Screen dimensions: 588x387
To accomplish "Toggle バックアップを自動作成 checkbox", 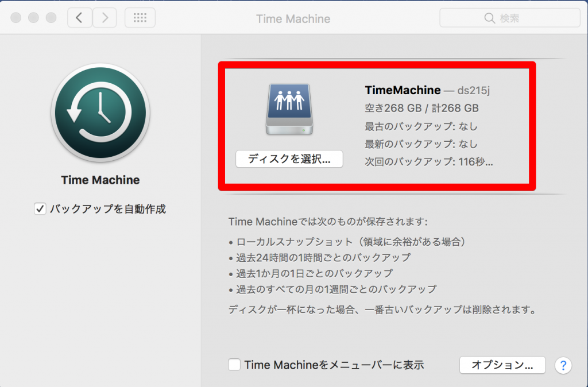I will [40, 209].
